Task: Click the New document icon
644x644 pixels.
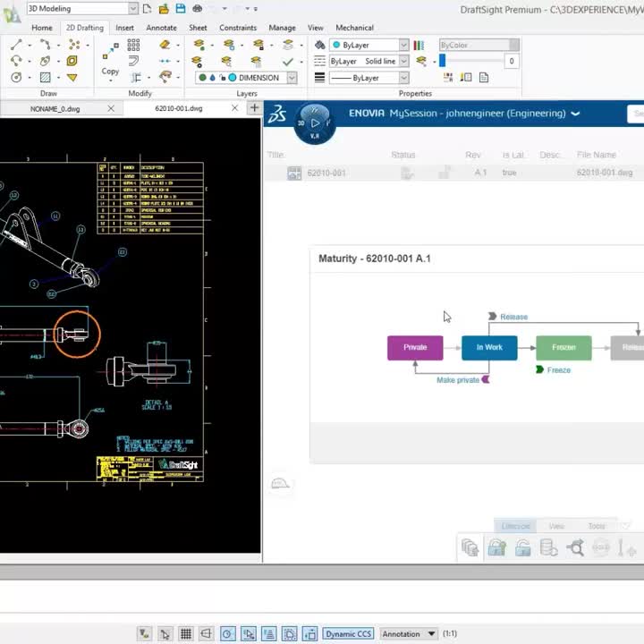Action: click(x=147, y=8)
